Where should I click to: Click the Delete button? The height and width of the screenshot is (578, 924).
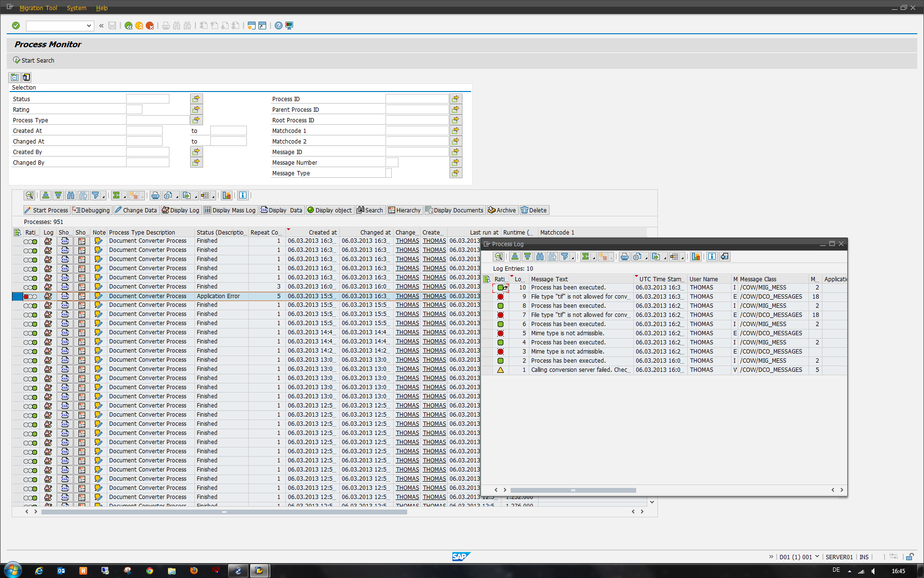click(x=534, y=210)
